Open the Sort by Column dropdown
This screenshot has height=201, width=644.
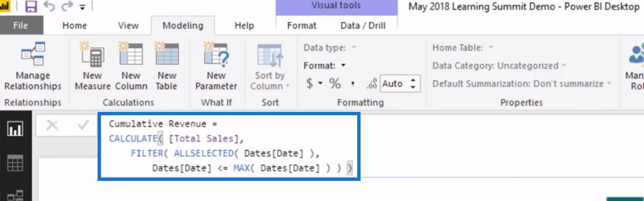[x=270, y=66]
